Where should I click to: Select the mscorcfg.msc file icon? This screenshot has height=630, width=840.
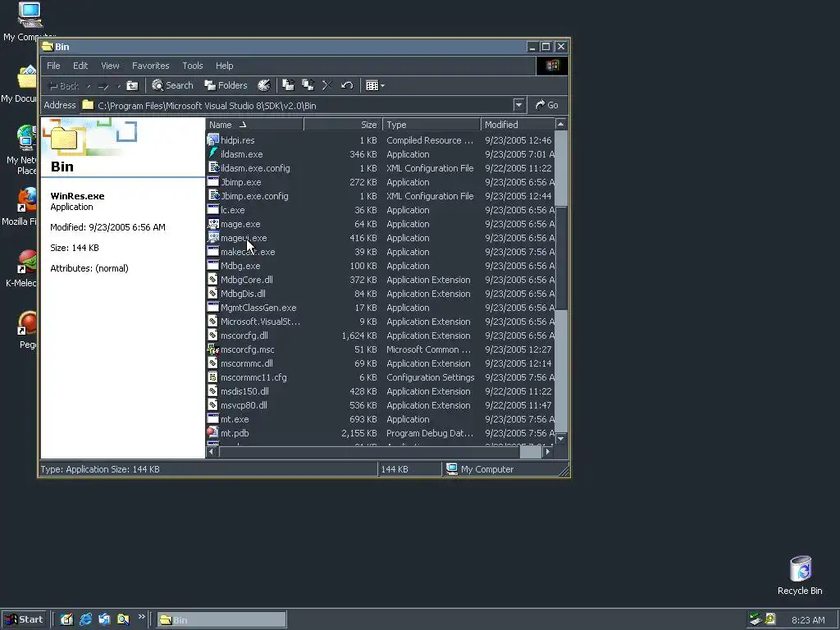212,349
